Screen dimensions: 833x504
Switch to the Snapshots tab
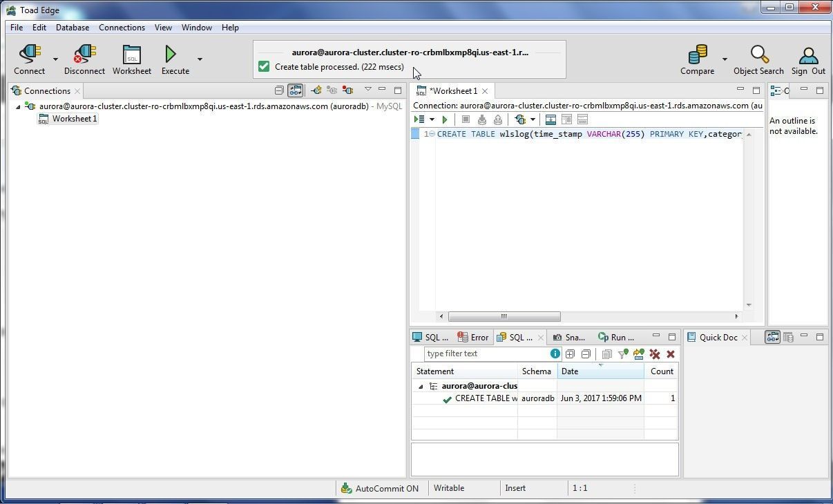(568, 338)
